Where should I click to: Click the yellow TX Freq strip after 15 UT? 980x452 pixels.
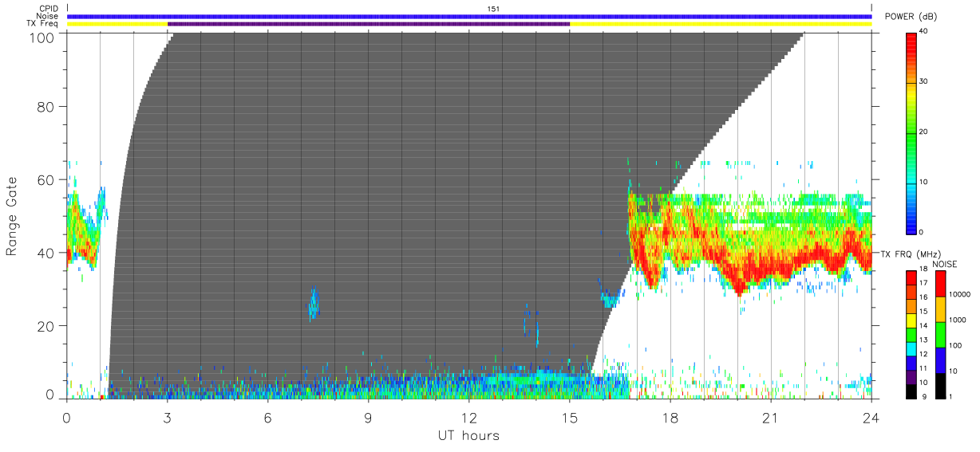(721, 24)
